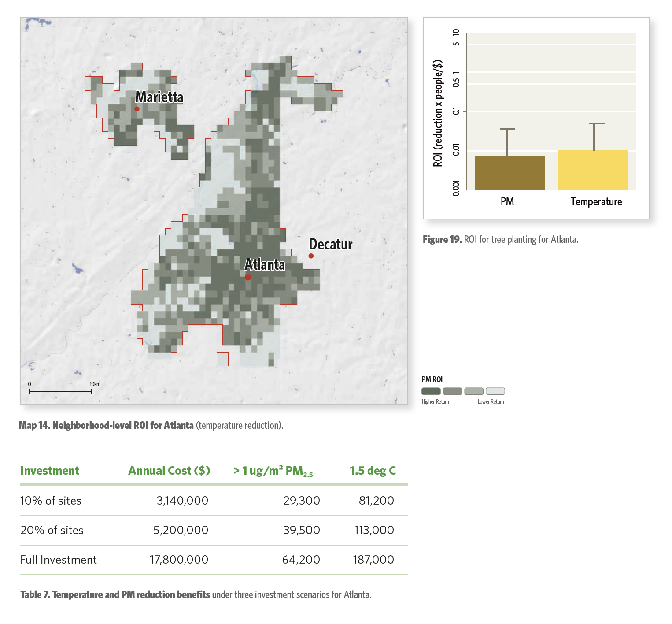This screenshot has height=624, width=672.
Task: Click the small isolated square below Atlanta
Action: click(222, 359)
